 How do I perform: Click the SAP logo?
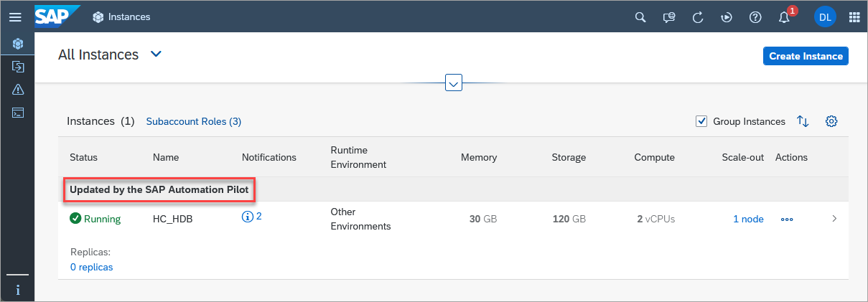tap(57, 16)
